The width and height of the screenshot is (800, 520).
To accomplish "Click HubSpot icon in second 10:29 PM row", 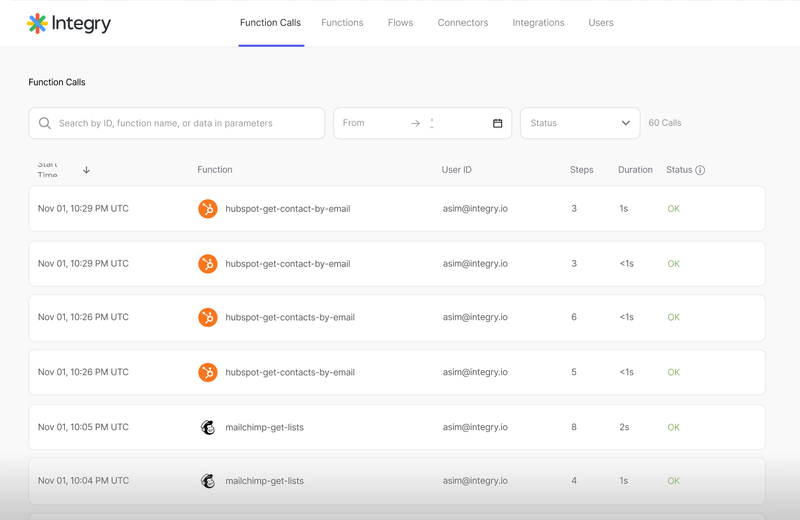I will pos(208,264).
